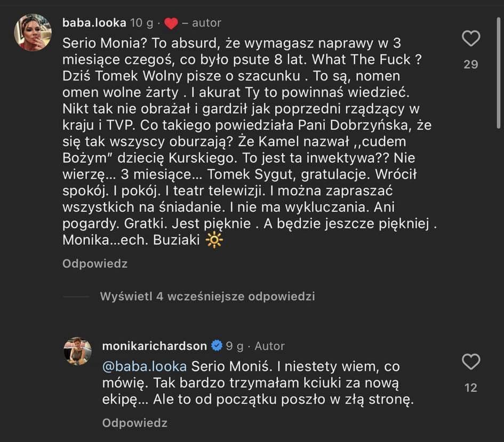Viewport: 504px width, 442px height.
Task: Open the baba.looka username link
Action: [95, 23]
